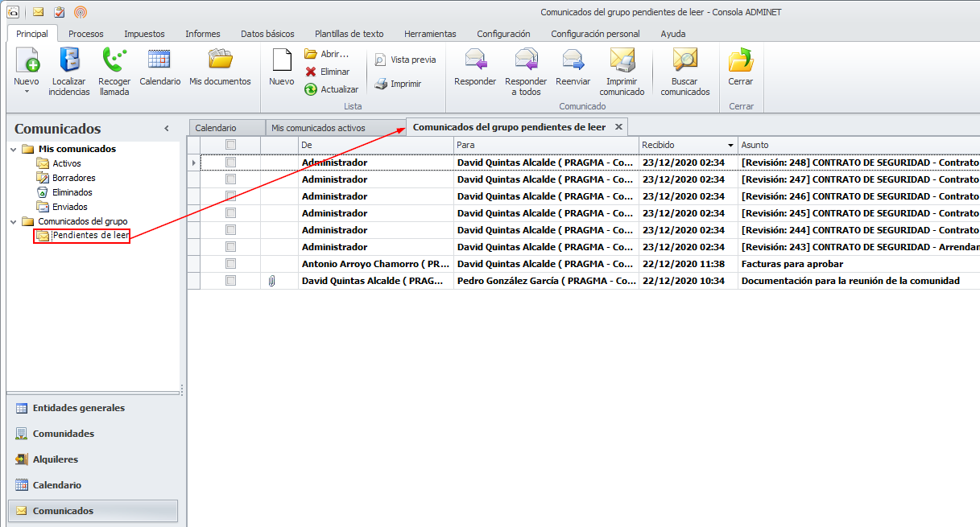
Task: Click Nuevo blank page in Lista group
Action: point(281,67)
